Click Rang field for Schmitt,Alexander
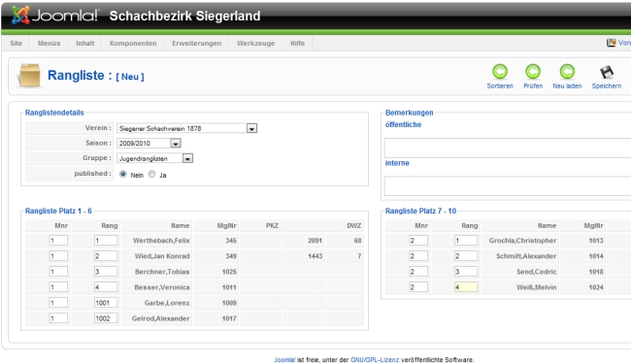 tap(466, 256)
